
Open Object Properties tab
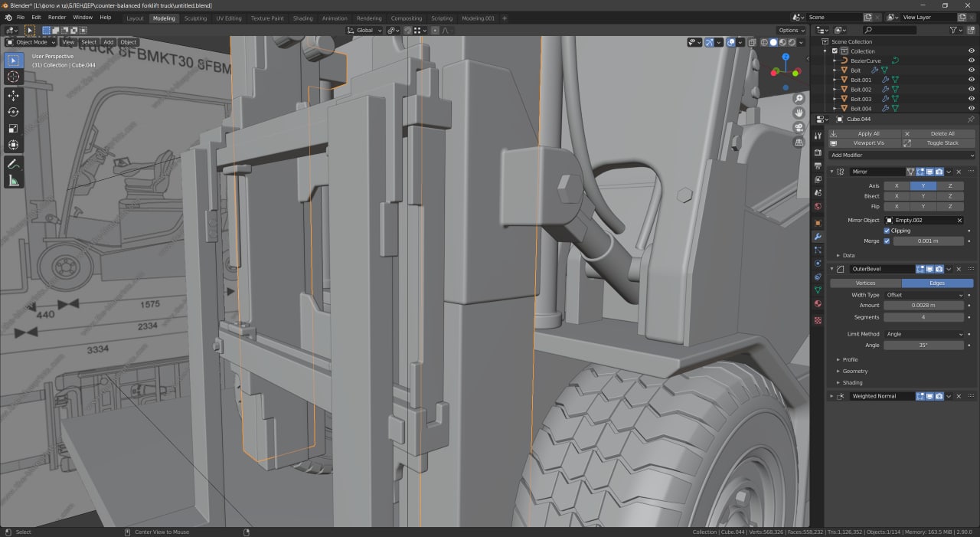point(818,223)
